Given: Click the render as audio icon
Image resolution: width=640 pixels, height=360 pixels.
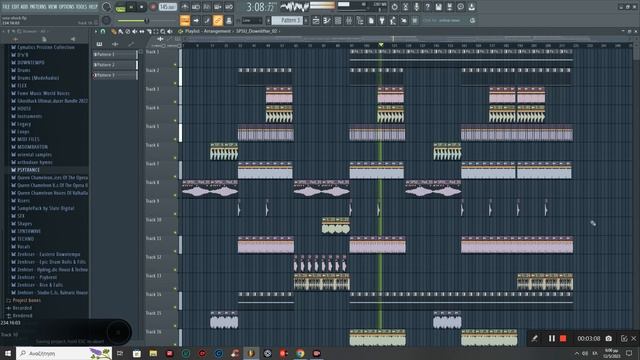Looking at the screenshot, I should [449, 7].
